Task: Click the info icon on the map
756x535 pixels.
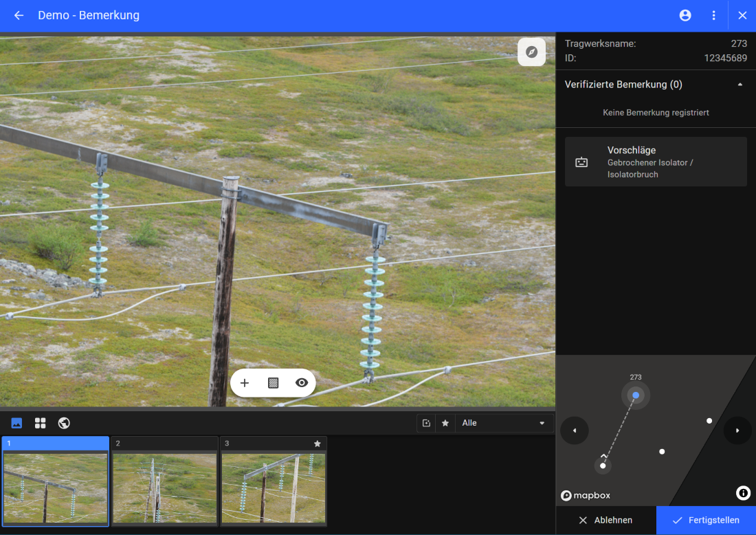Action: [x=742, y=493]
